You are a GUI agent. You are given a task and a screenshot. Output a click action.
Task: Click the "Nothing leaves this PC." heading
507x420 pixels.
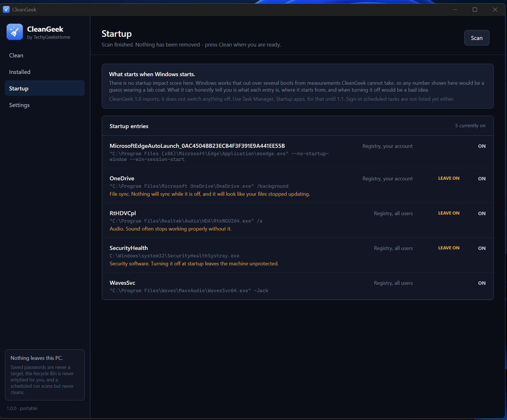(37, 358)
